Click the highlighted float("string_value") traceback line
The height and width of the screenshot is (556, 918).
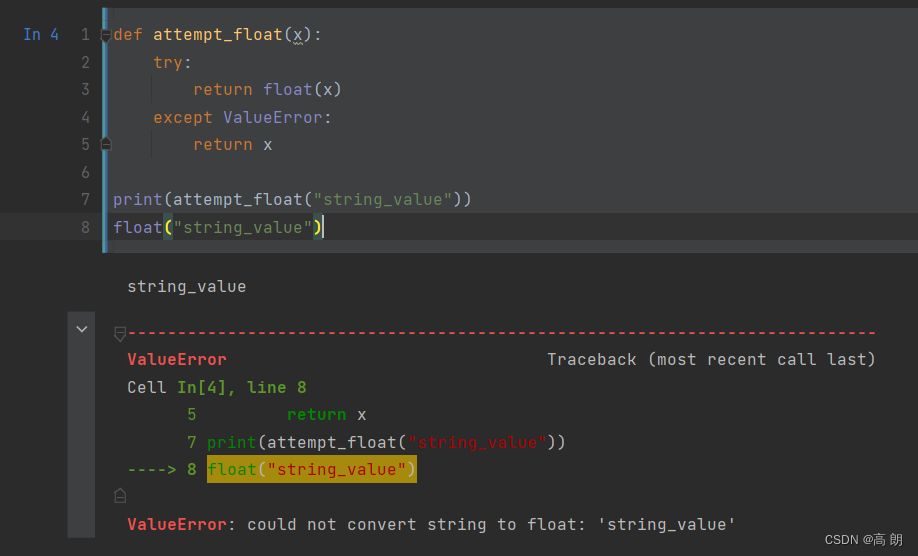(311, 469)
